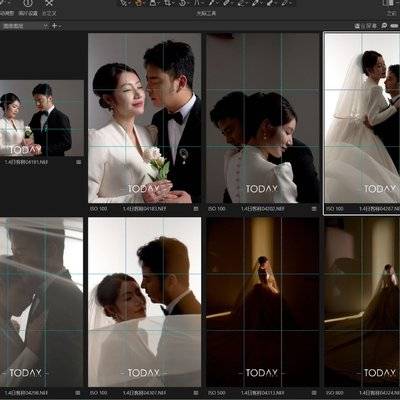Click the crossed-tools customize icon in toolbar
The width and height of the screenshot is (400, 400).
[x=49, y=3]
